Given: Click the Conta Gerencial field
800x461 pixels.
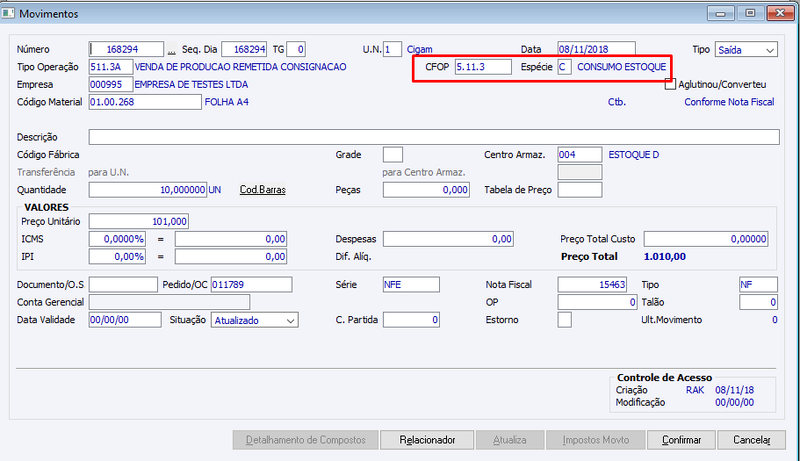Looking at the screenshot, I should point(169,302).
